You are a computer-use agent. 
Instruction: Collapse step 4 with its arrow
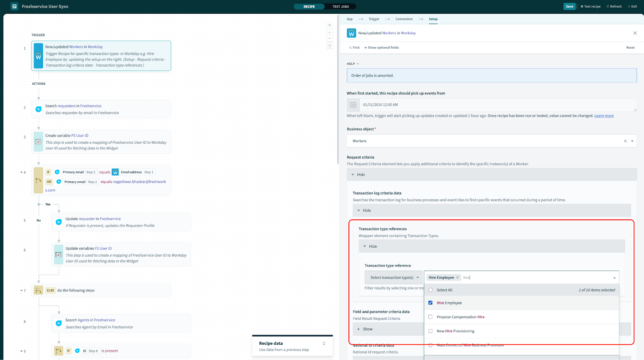tap(21, 172)
